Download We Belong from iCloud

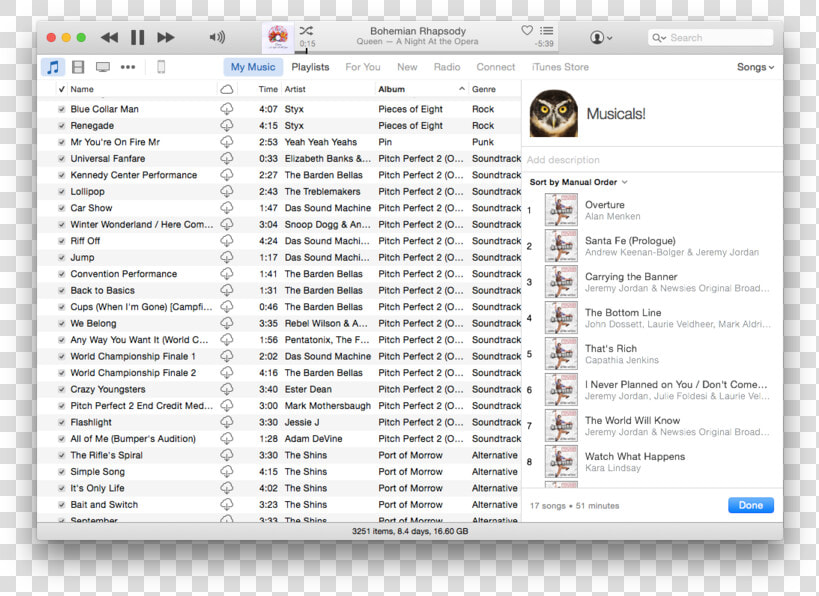pos(227,323)
